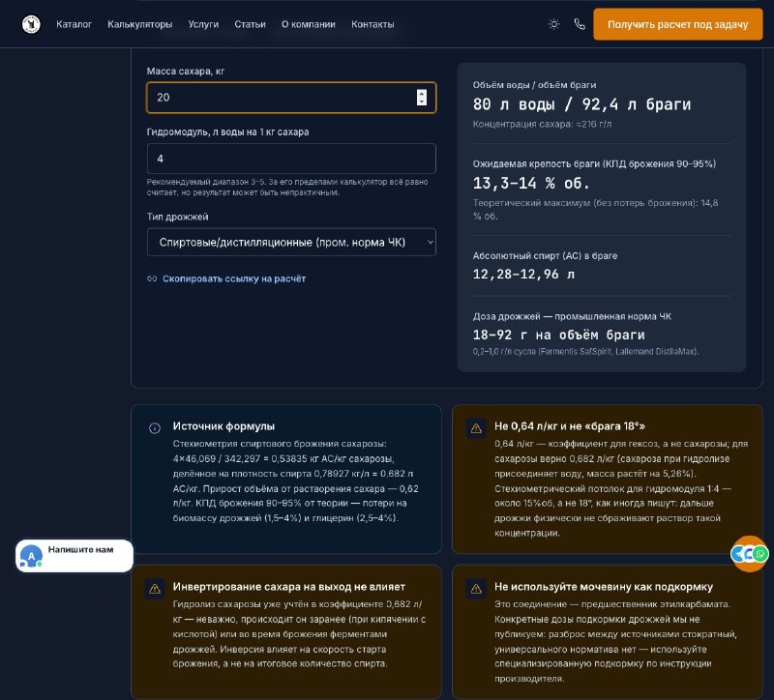Open the floating messengers contact button
The height and width of the screenshot is (700, 774).
click(x=750, y=554)
